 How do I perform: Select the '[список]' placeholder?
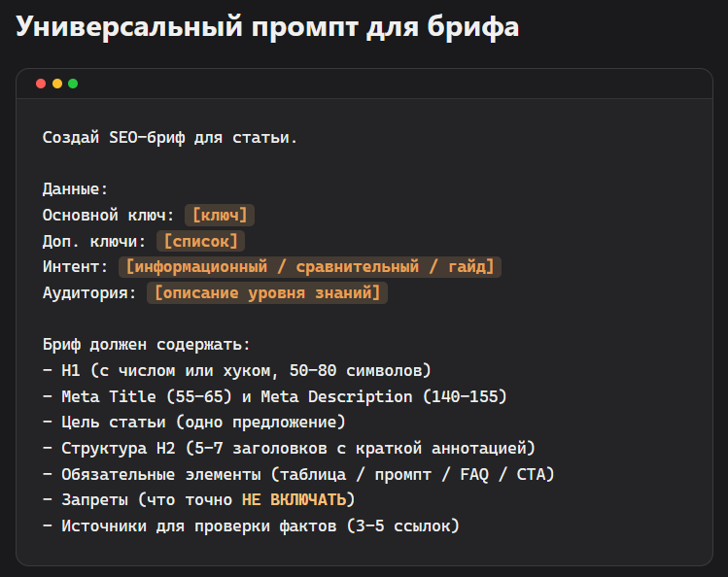pyautogui.click(x=200, y=241)
